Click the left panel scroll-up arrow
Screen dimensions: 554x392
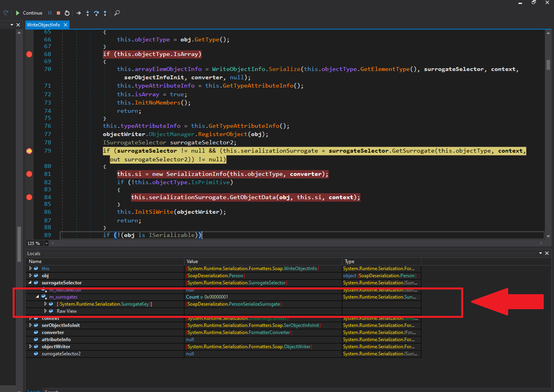click(19, 33)
